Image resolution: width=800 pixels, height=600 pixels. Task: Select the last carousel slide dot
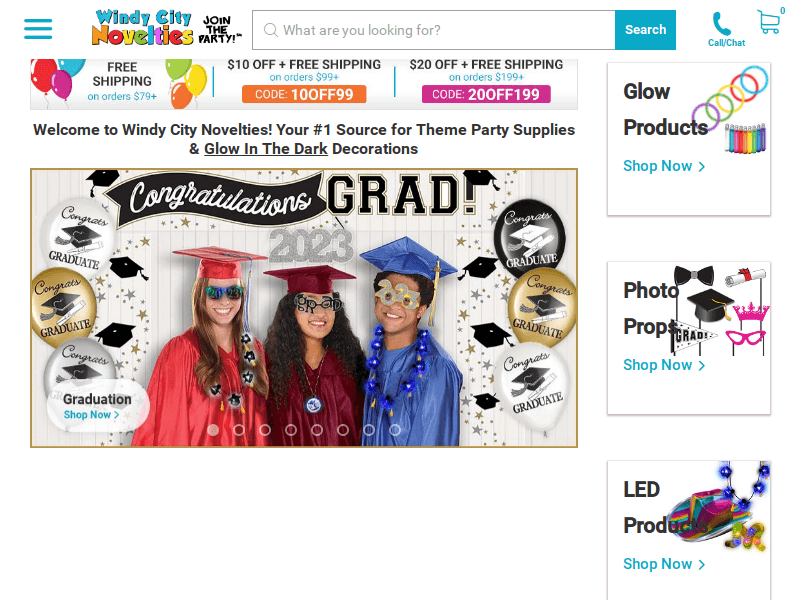point(394,430)
